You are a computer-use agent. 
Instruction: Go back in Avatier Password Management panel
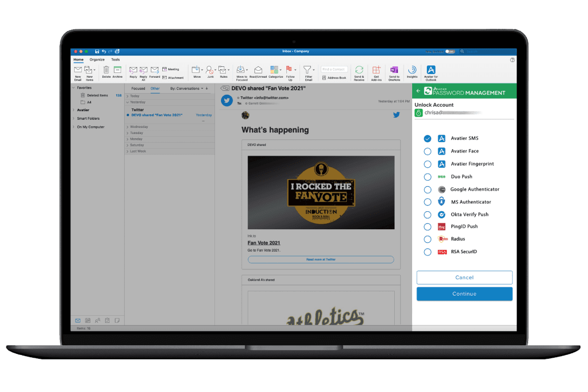point(418,91)
